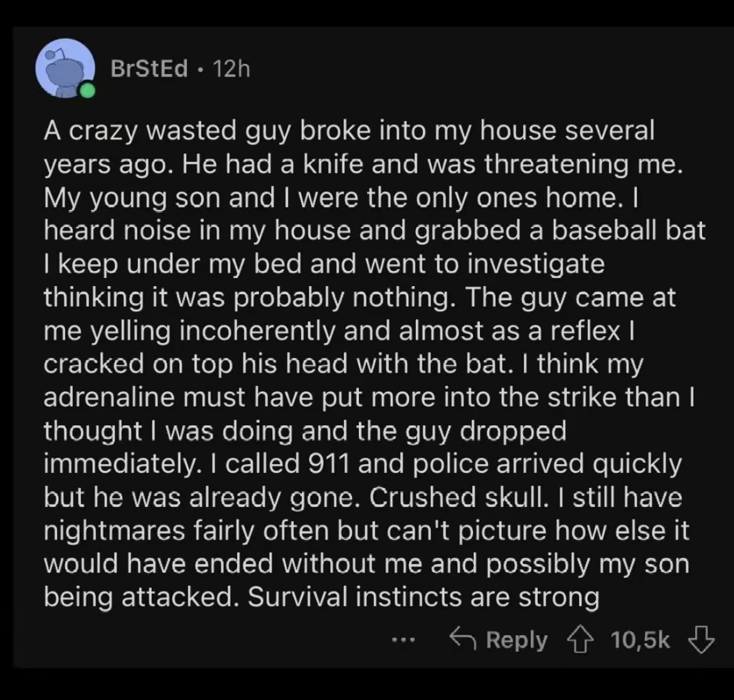Click the word "911" in the comment
The width and height of the screenshot is (734, 700).
pos(329,464)
